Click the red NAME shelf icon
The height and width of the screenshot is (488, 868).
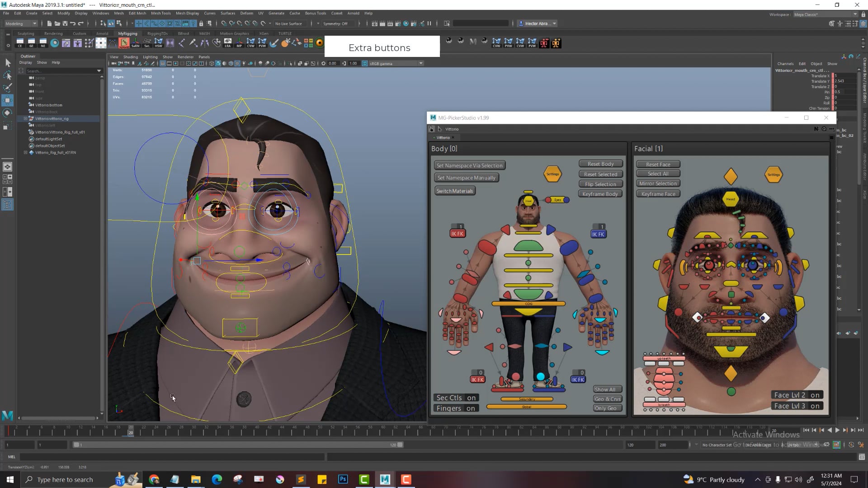pos(124,43)
